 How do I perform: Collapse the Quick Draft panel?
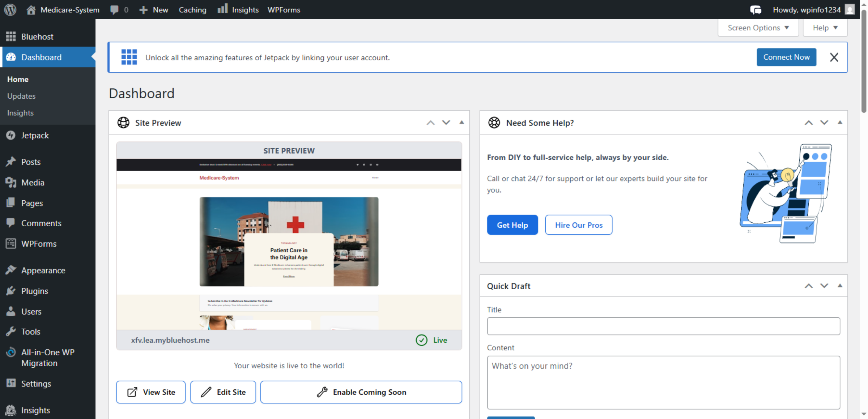click(839, 286)
